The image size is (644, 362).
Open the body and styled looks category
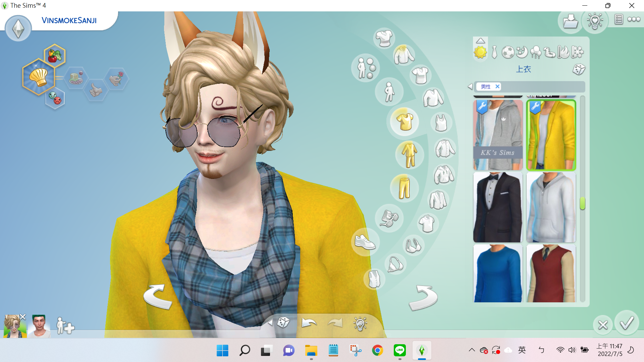[x=366, y=68]
